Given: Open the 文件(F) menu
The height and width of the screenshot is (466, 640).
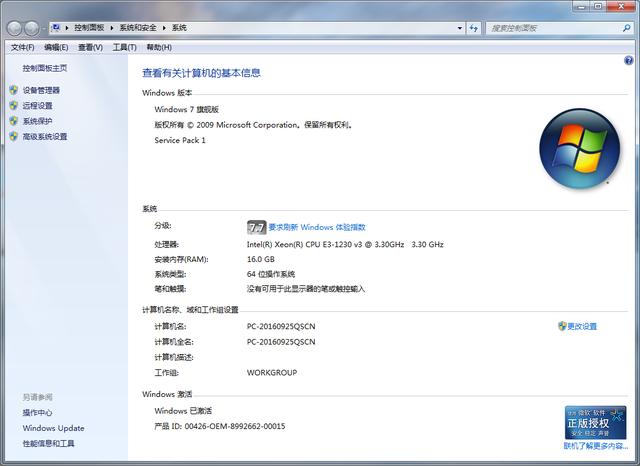Looking at the screenshot, I should coord(22,47).
